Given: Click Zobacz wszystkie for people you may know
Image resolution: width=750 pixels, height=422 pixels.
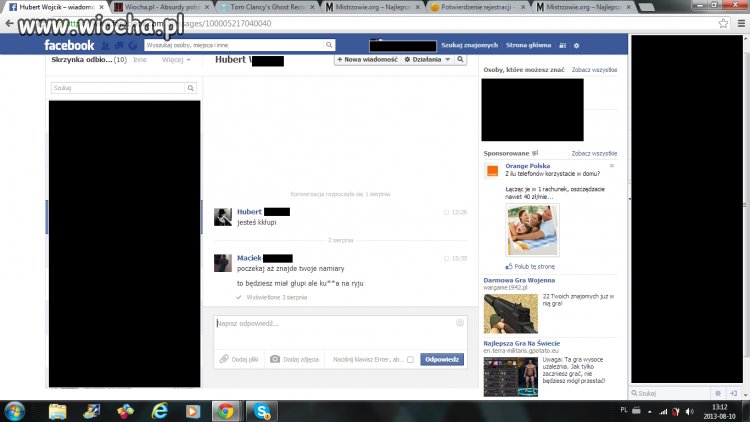Looking at the screenshot, I should pyautogui.click(x=594, y=70).
